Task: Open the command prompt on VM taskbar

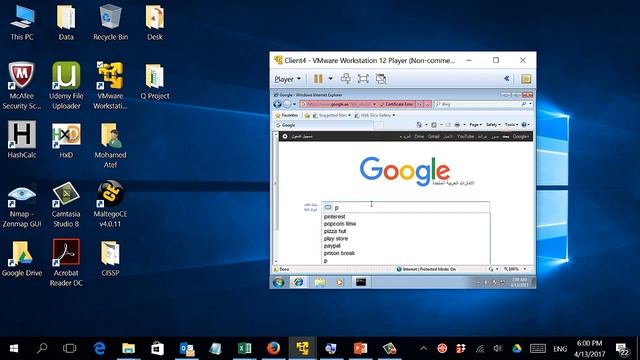Action: pos(361,282)
